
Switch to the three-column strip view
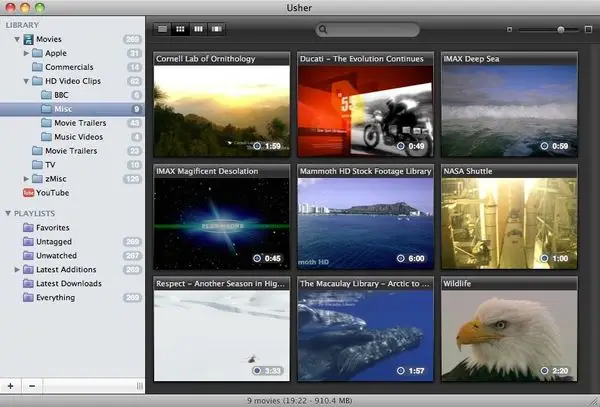pos(198,29)
